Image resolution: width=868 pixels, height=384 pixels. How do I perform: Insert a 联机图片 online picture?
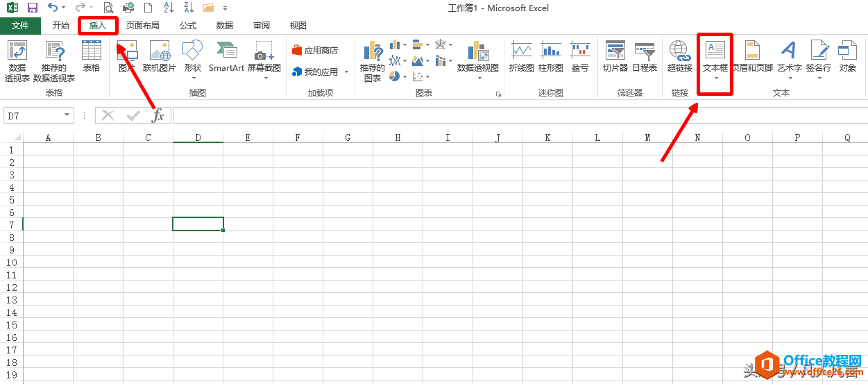point(160,57)
